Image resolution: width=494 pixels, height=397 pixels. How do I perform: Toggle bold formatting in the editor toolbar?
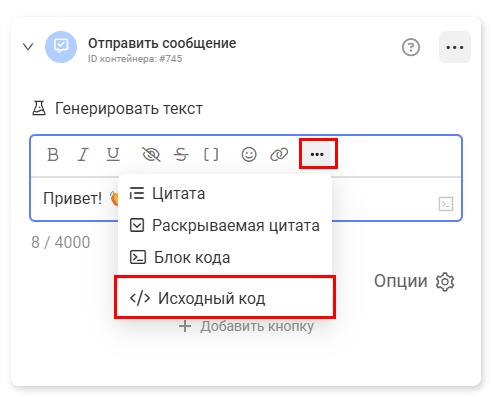click(53, 154)
